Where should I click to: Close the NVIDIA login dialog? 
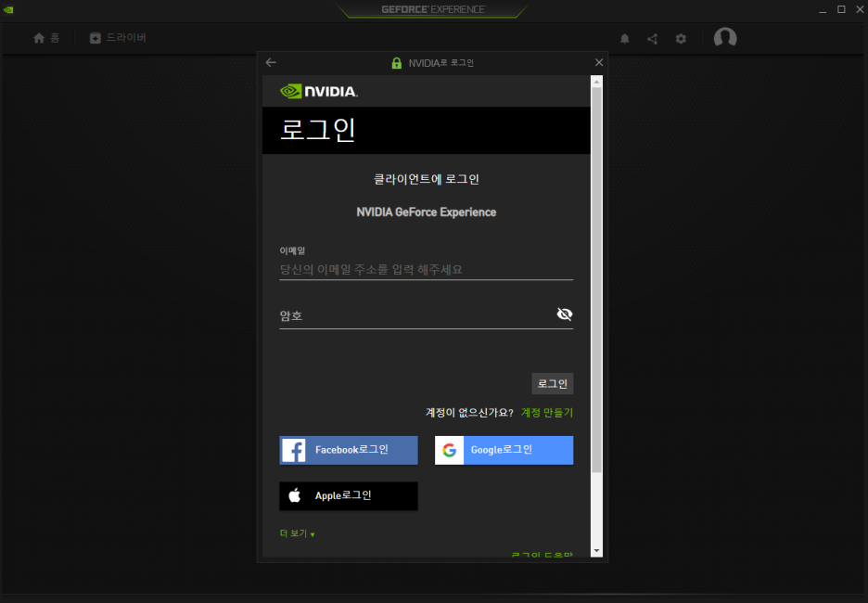tap(599, 62)
